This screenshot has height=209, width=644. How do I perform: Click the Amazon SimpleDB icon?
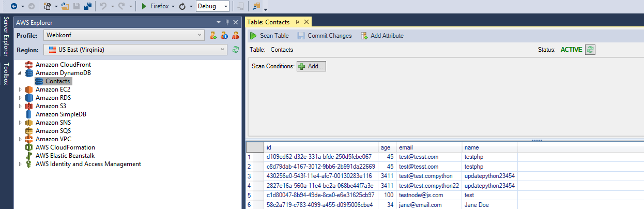(29, 114)
